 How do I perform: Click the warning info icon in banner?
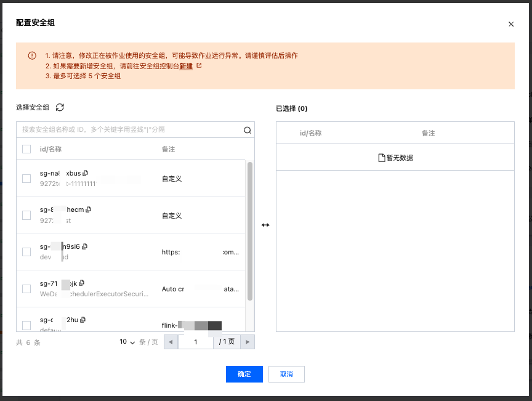click(x=32, y=55)
